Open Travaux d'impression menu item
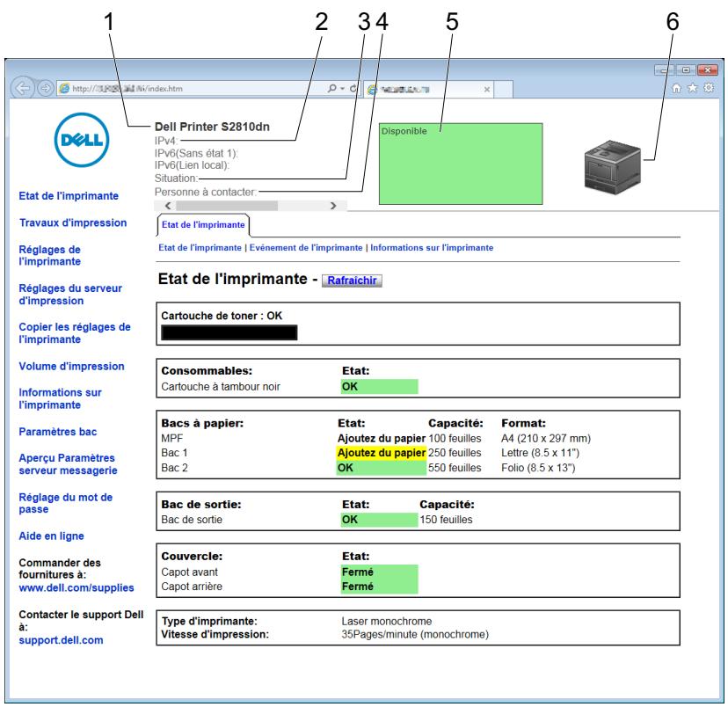The height and width of the screenshot is (707, 728). tap(73, 222)
